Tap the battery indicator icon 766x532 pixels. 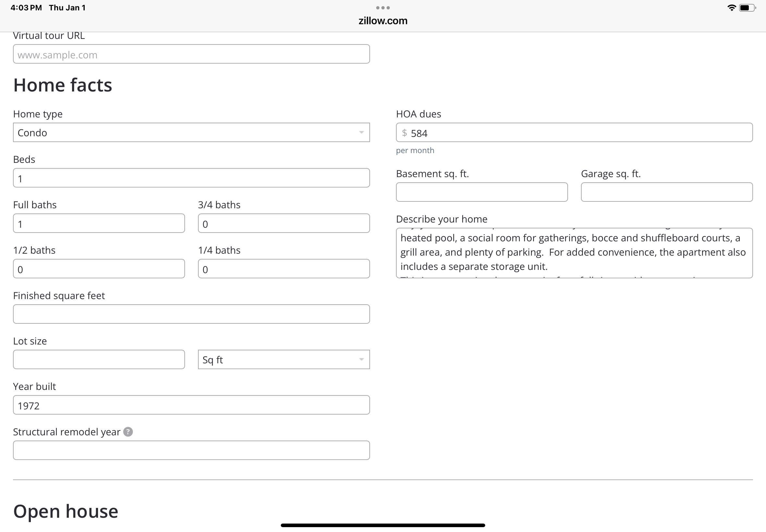[747, 8]
